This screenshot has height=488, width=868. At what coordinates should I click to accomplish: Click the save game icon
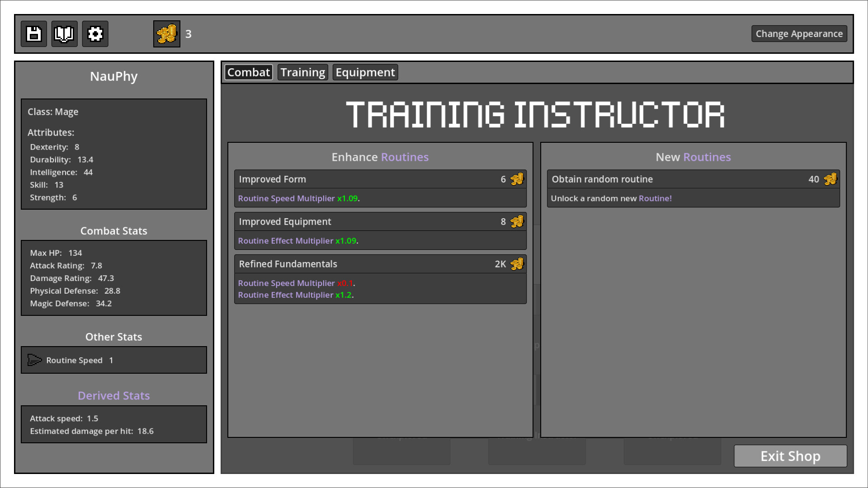click(33, 34)
